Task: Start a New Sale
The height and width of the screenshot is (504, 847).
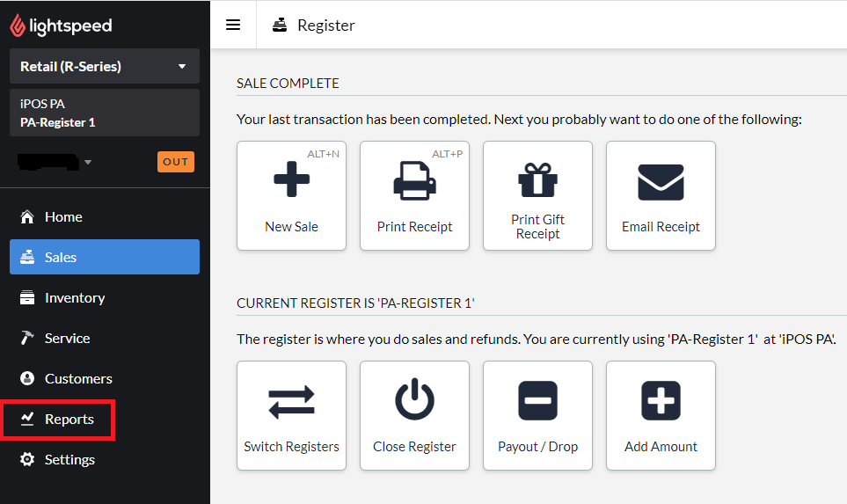Action: [292, 195]
